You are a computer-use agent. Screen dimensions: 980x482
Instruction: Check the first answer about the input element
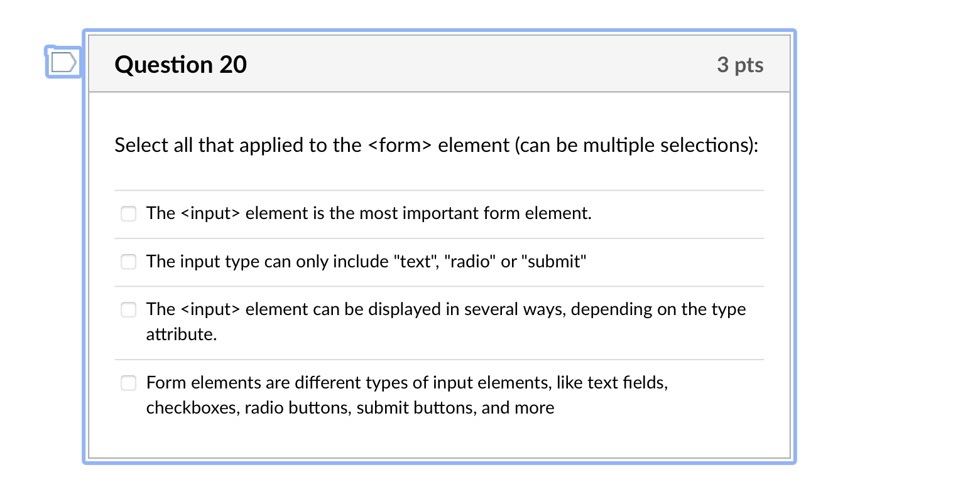[x=128, y=213]
